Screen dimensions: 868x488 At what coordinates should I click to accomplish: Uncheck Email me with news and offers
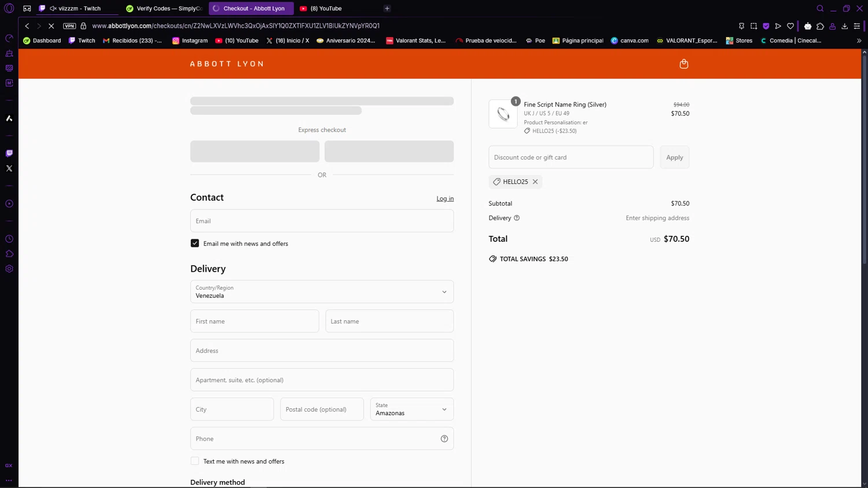pos(195,243)
